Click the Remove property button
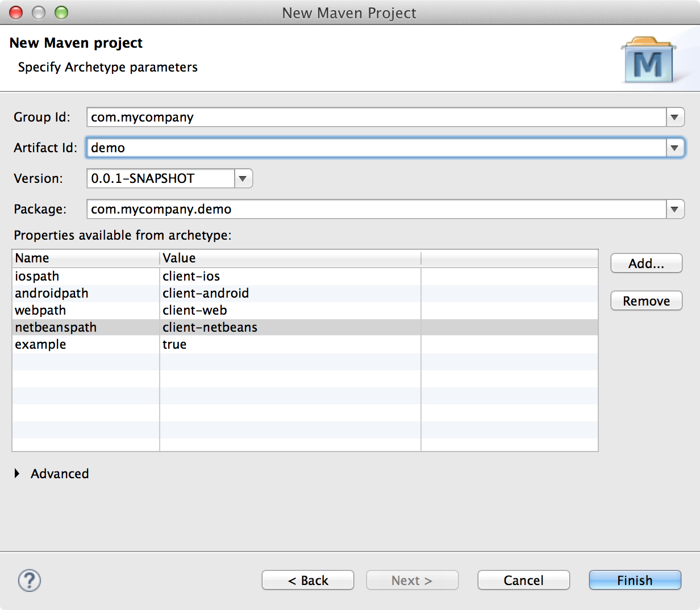 tap(646, 301)
